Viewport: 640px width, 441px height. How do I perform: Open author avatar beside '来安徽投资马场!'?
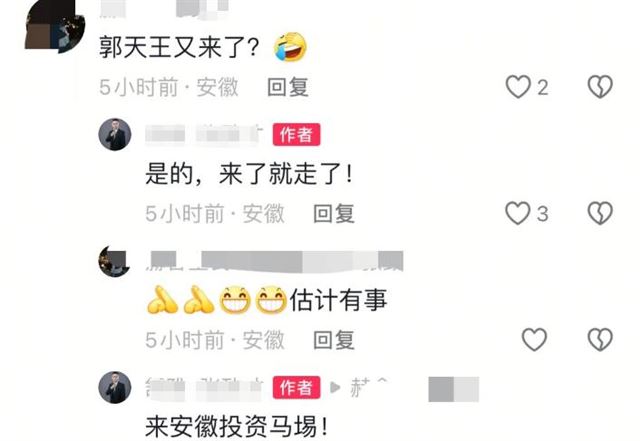pos(115,387)
